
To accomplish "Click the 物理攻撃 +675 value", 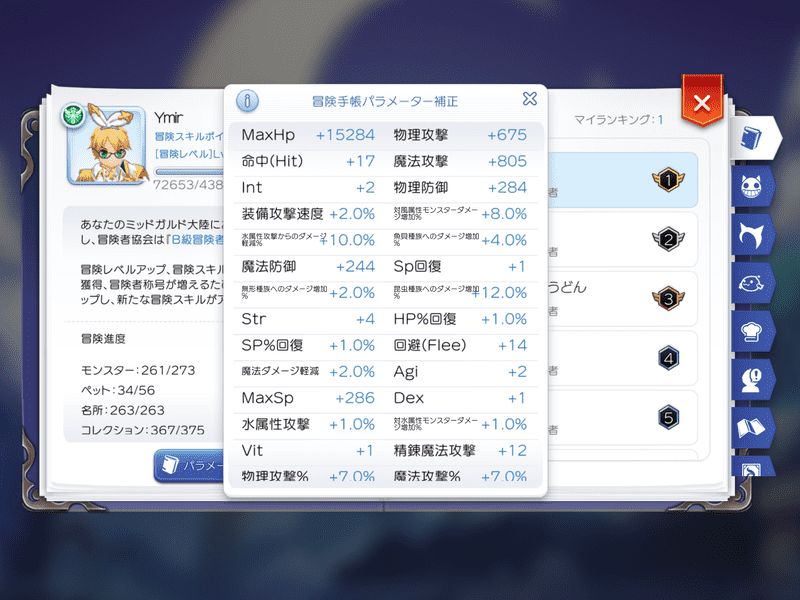I will click(x=507, y=135).
